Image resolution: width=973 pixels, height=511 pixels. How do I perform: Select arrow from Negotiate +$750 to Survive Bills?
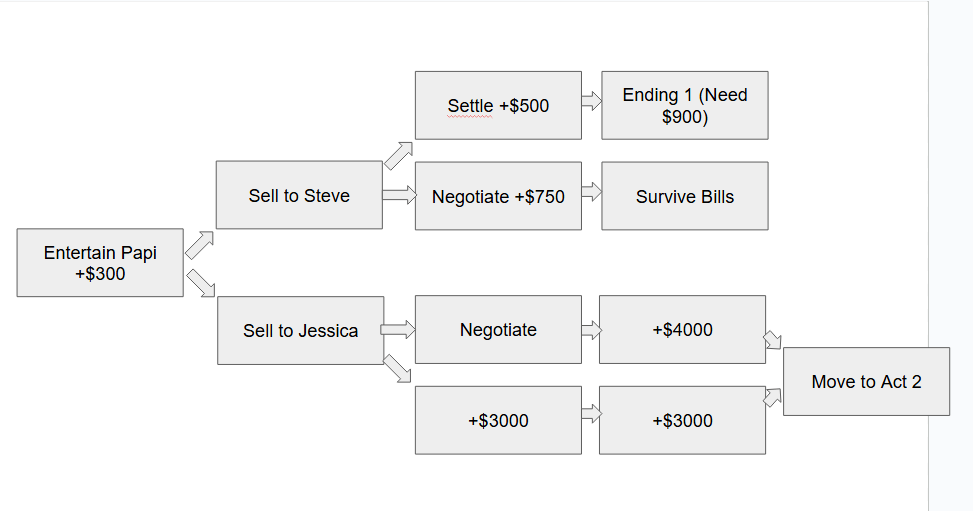591,192
